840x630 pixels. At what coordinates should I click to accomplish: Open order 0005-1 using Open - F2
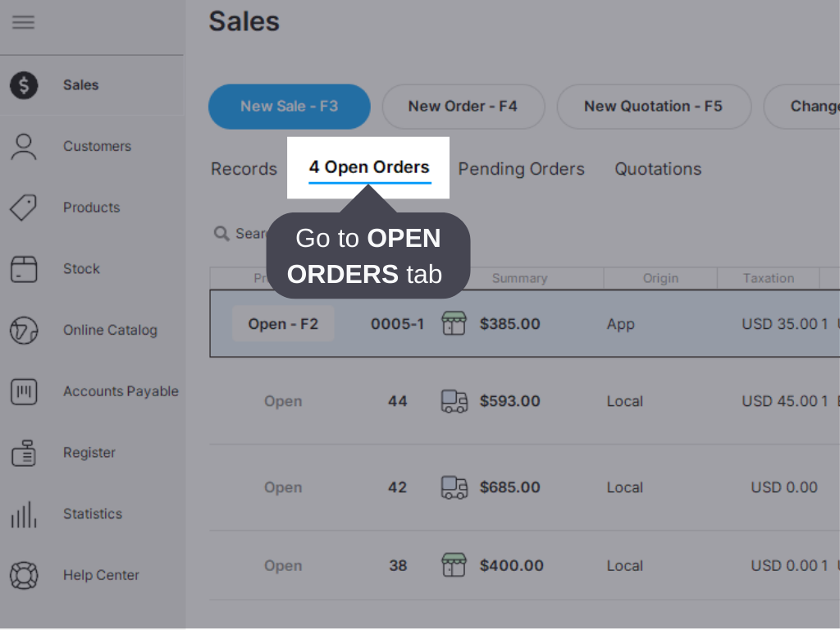tap(282, 323)
